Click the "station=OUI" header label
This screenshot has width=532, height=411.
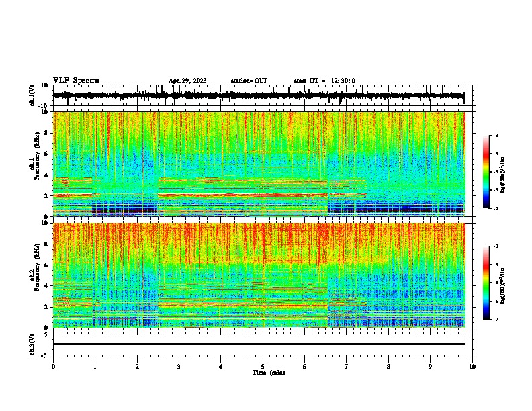(249, 81)
